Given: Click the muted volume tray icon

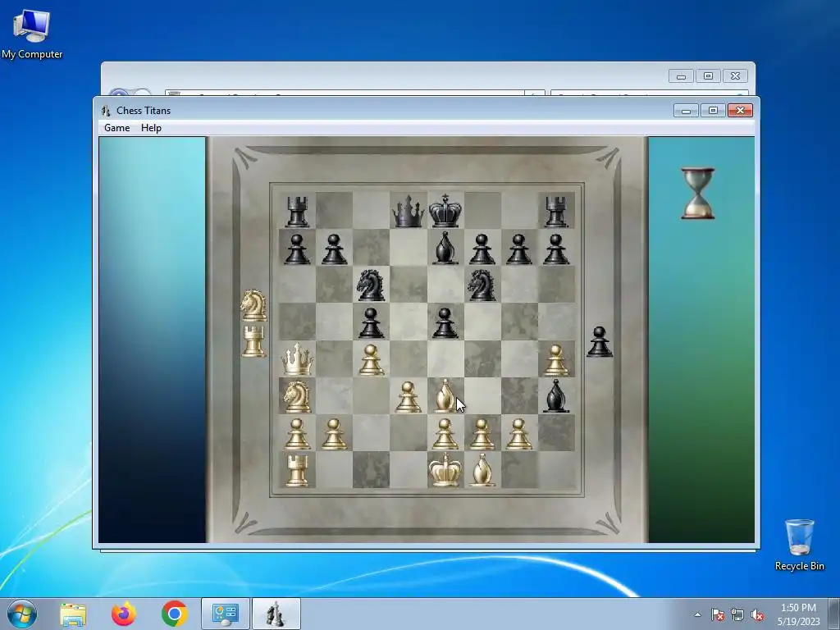Looking at the screenshot, I should coord(757,614).
